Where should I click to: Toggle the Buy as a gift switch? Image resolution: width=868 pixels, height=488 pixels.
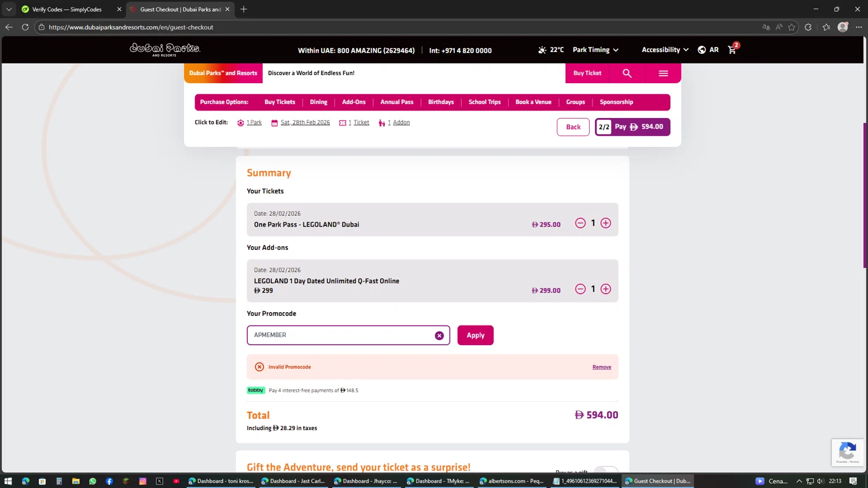click(606, 471)
